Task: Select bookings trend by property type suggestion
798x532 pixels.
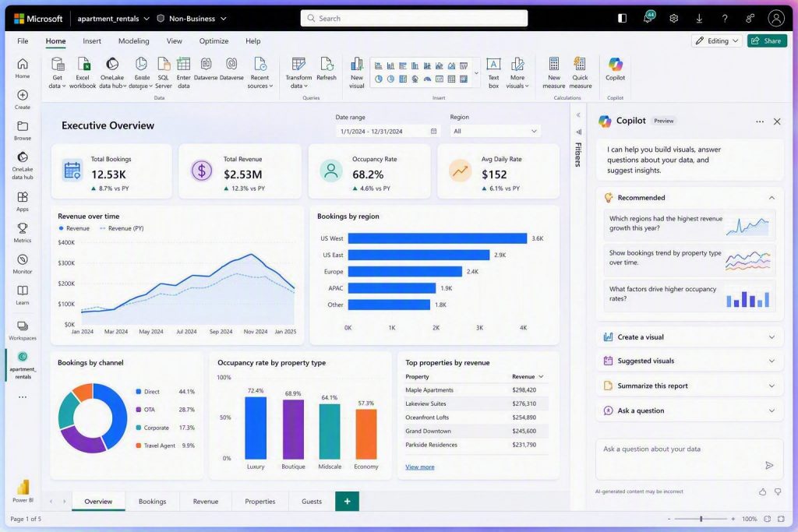Action: (690, 259)
